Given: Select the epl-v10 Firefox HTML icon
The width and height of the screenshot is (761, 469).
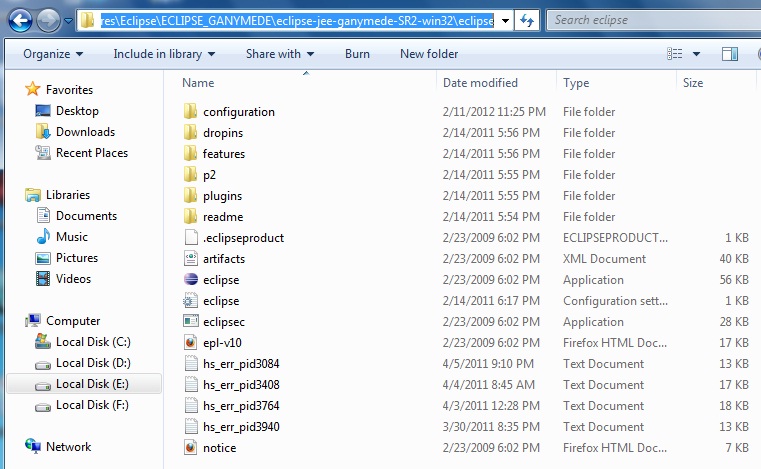Looking at the screenshot, I should pyautogui.click(x=191, y=342).
